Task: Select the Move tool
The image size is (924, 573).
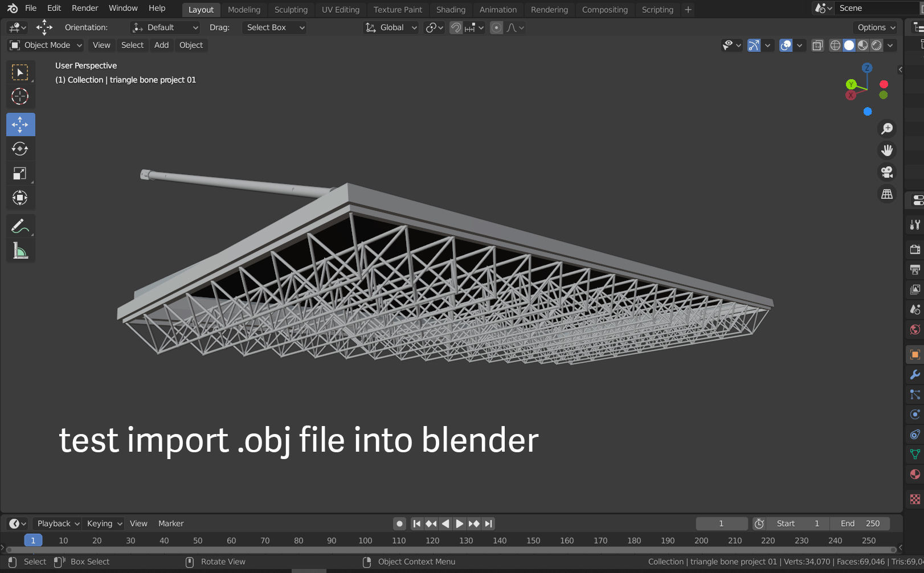Action: (x=21, y=124)
